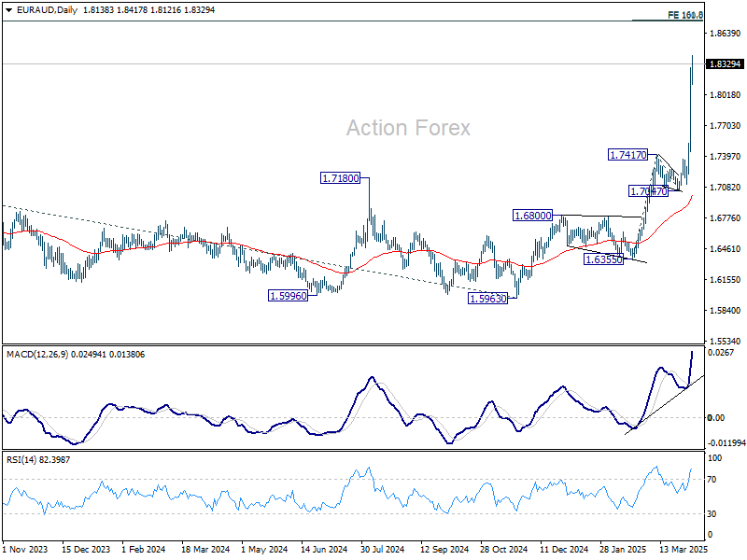Viewport: 747px width, 560px height.
Task: Click the 13 Mar 2025 date label
Action: 684,550
